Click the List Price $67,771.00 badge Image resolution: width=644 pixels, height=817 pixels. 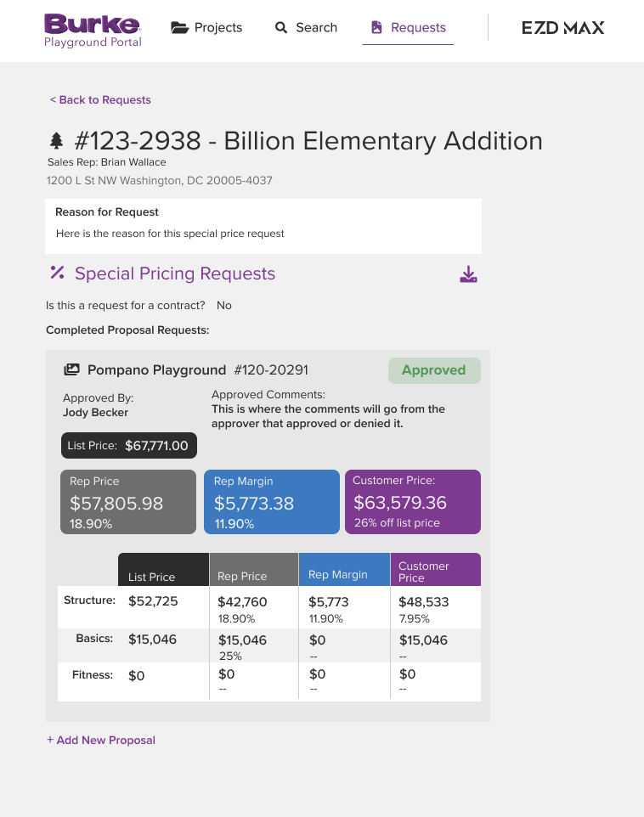pyautogui.click(x=129, y=446)
